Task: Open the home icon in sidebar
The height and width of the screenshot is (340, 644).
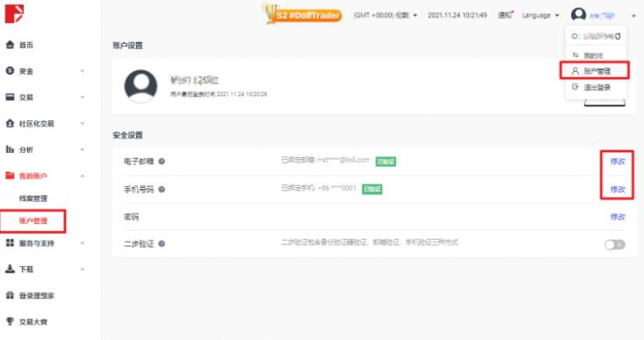Action: 10,45
